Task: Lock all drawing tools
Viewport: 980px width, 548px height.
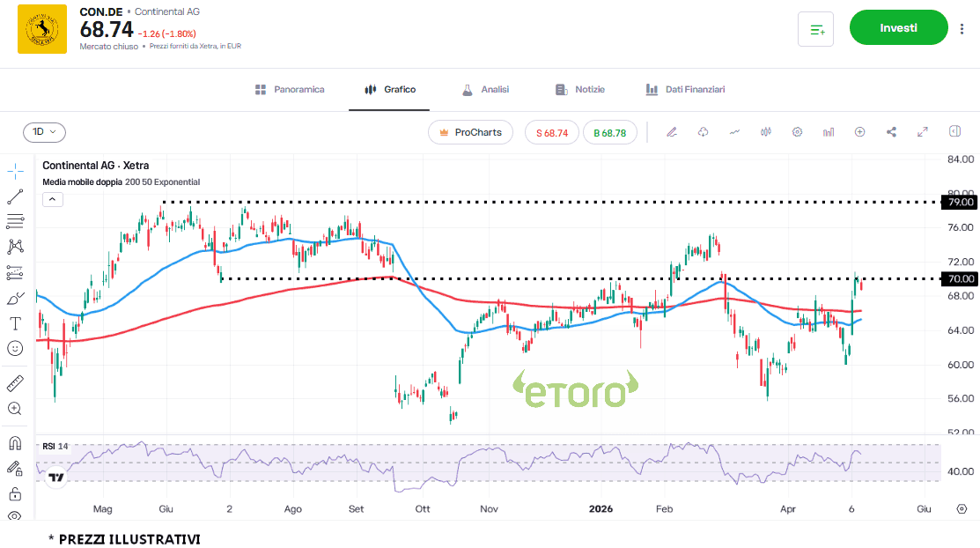Action: pyautogui.click(x=16, y=494)
